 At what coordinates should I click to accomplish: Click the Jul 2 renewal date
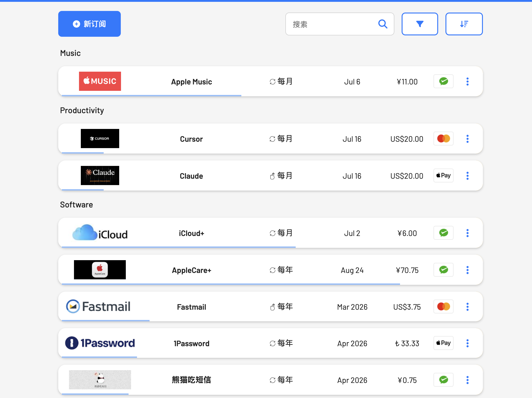tap(352, 233)
